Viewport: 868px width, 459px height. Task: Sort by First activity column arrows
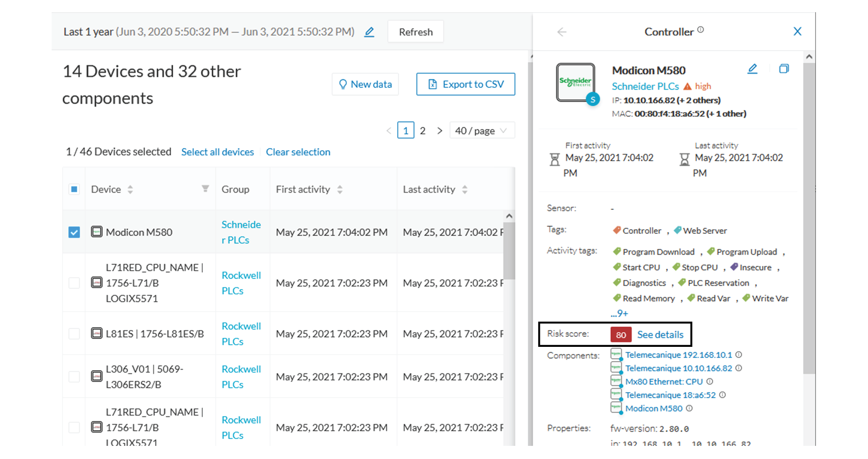click(x=340, y=189)
